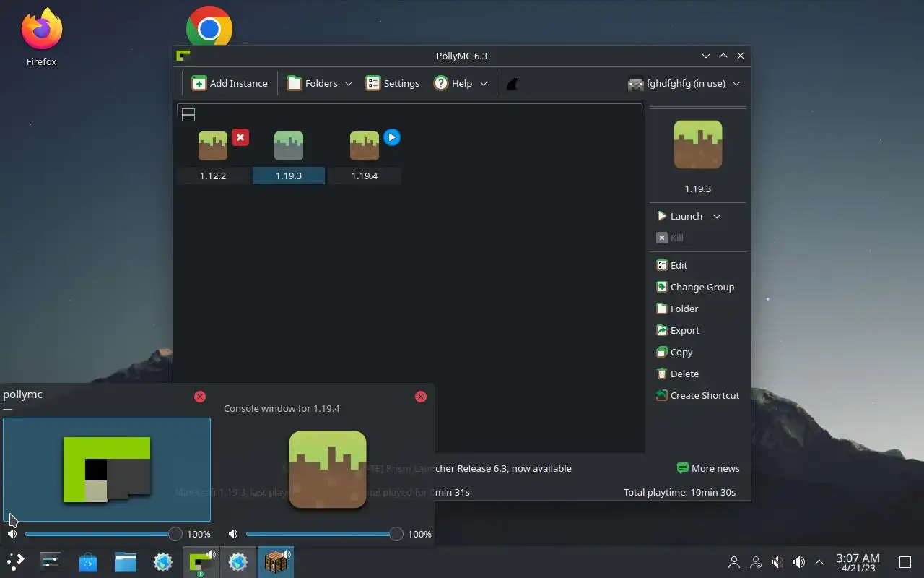Select the pollymc window thumbnail
This screenshot has width=924, height=578.
tap(107, 470)
